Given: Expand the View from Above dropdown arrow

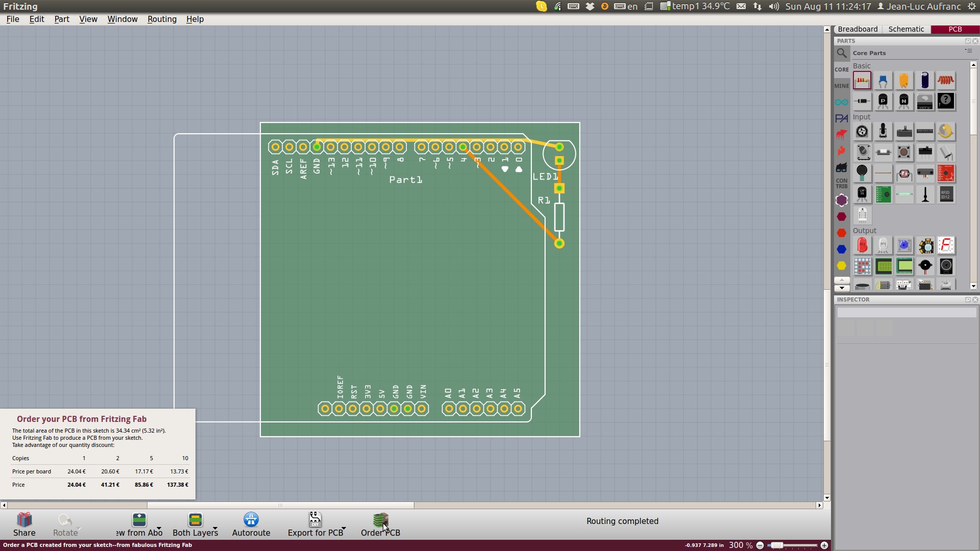Looking at the screenshot, I should 159,529.
